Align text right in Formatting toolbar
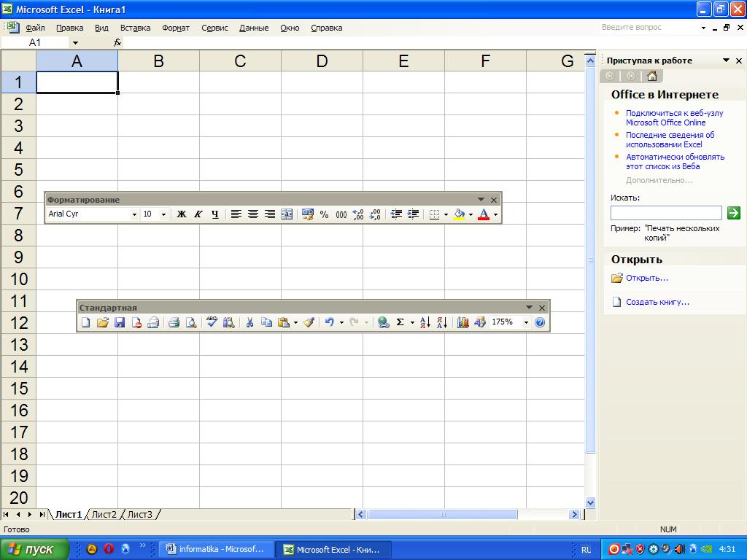The height and width of the screenshot is (560, 747). tap(270, 214)
